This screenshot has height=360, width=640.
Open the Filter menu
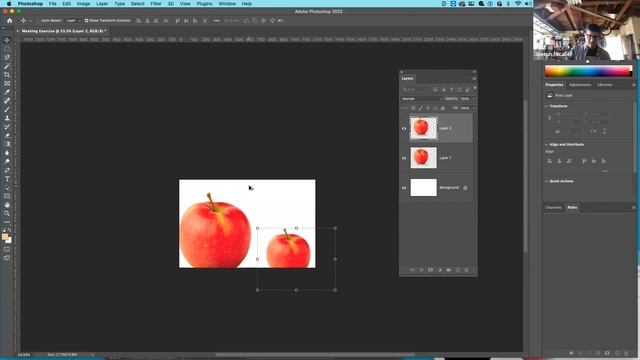tap(156, 4)
